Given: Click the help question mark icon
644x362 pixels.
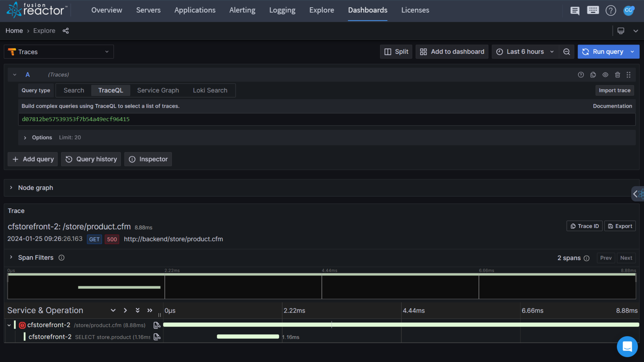Looking at the screenshot, I should [x=611, y=11].
